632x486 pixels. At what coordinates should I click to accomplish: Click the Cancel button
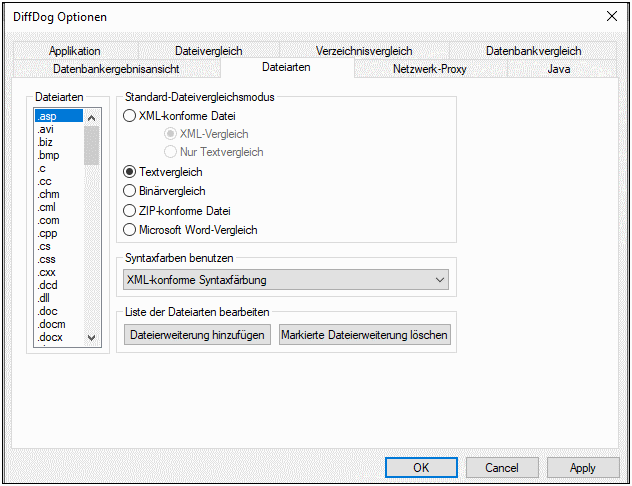point(502,467)
